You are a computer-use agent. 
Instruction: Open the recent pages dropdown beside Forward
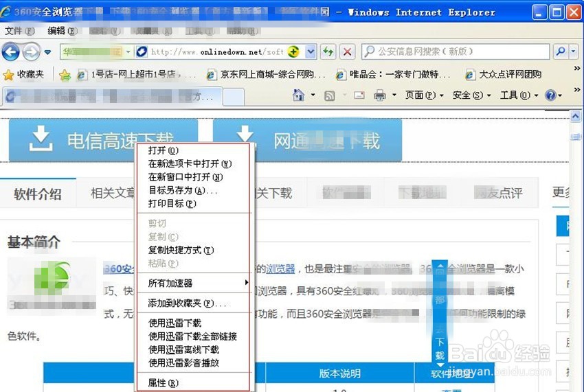click(47, 52)
